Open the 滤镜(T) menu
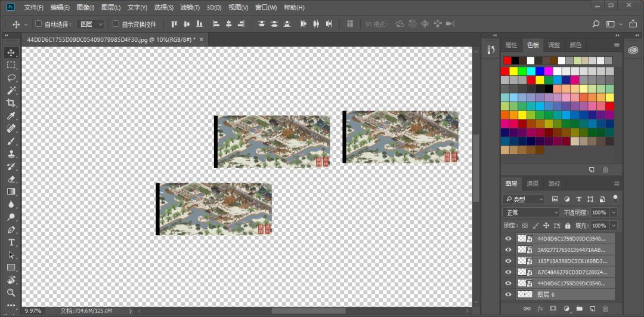 coord(190,7)
